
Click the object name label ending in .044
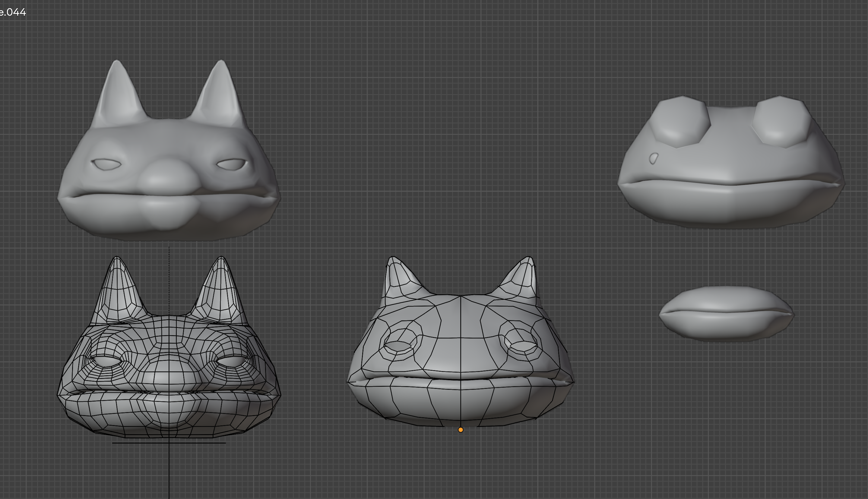click(13, 12)
